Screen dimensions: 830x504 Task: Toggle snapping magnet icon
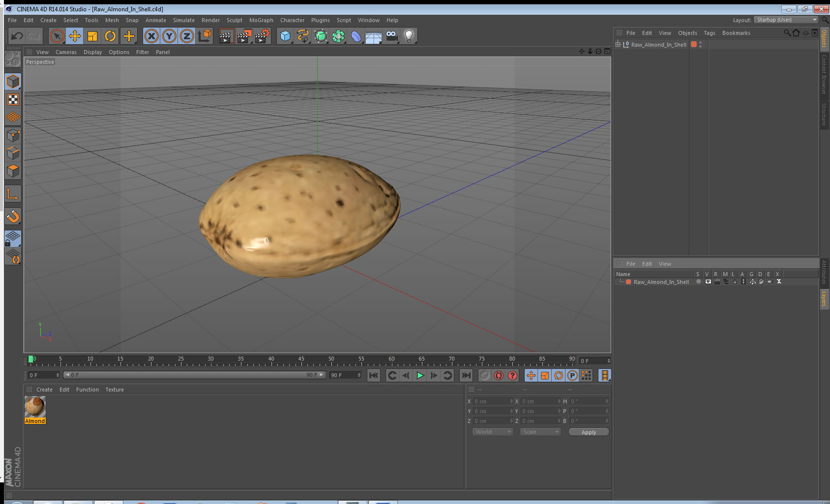(13, 216)
